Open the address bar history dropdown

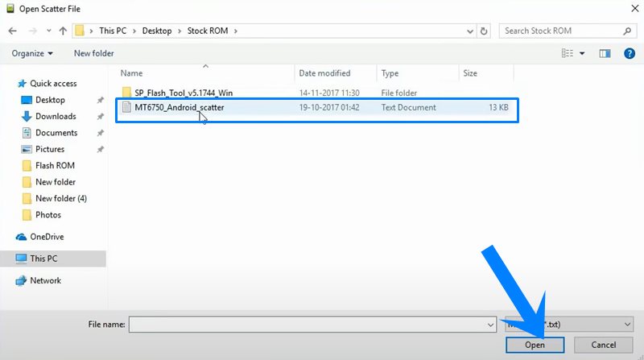click(470, 31)
